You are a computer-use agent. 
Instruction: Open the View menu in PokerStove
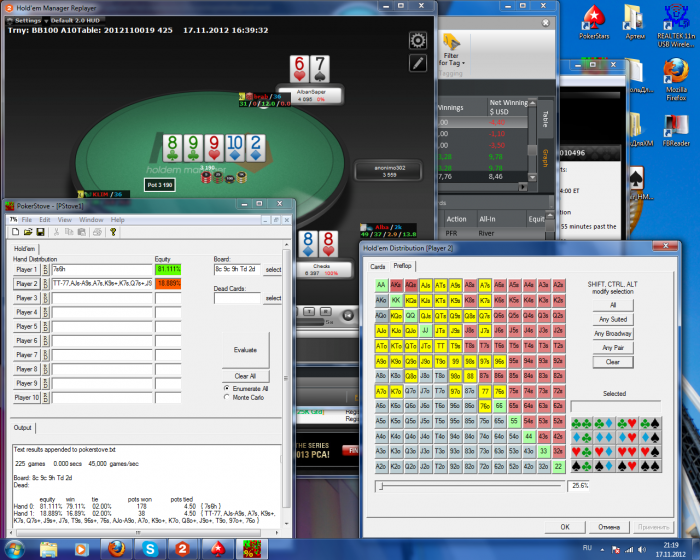coord(64,220)
